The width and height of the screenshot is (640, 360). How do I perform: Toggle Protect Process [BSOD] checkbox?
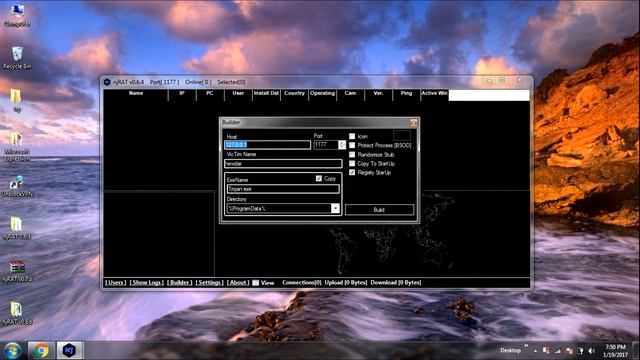[x=352, y=145]
